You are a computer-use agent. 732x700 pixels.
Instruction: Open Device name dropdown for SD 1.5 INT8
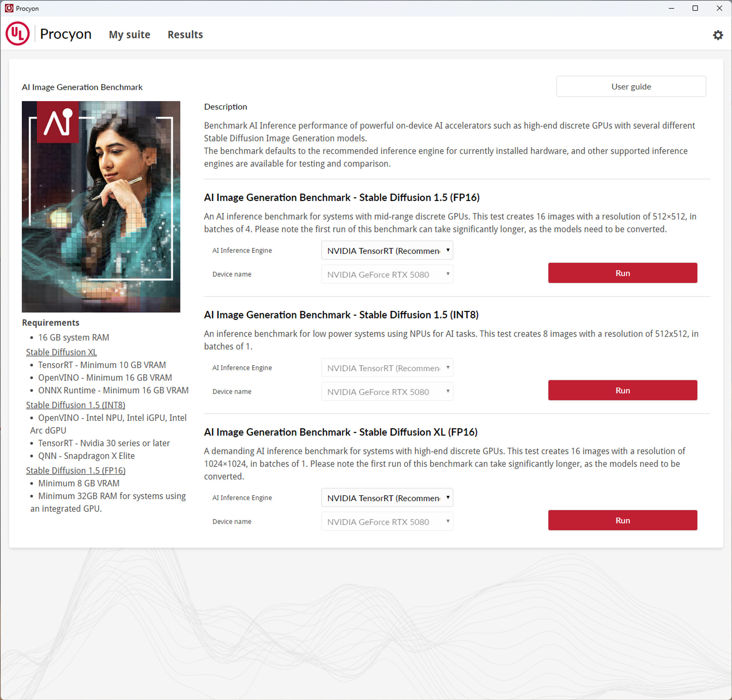coord(387,392)
